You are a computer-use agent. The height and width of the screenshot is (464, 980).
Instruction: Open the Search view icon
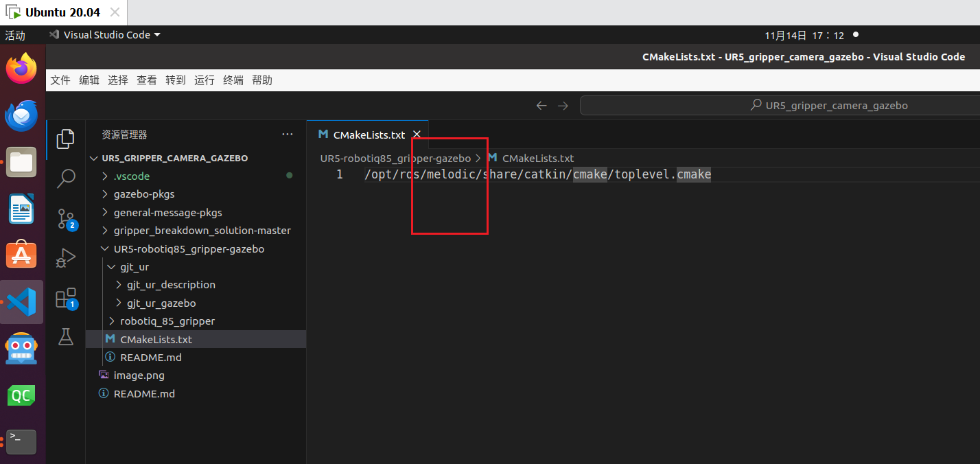click(65, 178)
